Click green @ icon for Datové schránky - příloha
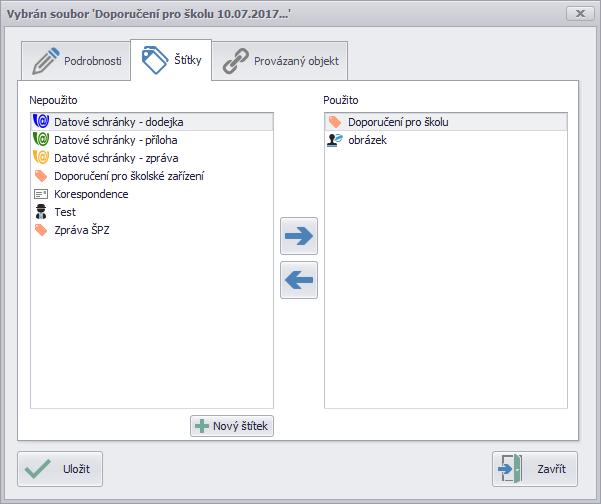601x504 pixels. (41, 139)
